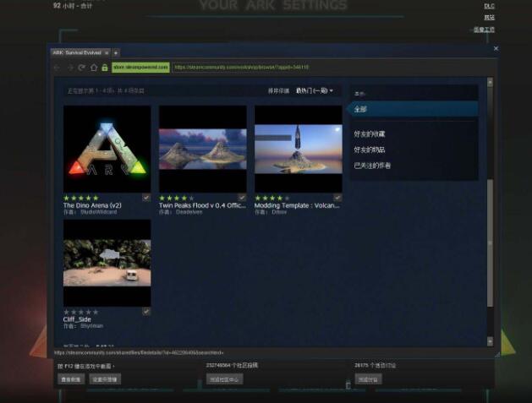Open the 最热门 sort order dropdown
532x403 pixels.
[315, 90]
